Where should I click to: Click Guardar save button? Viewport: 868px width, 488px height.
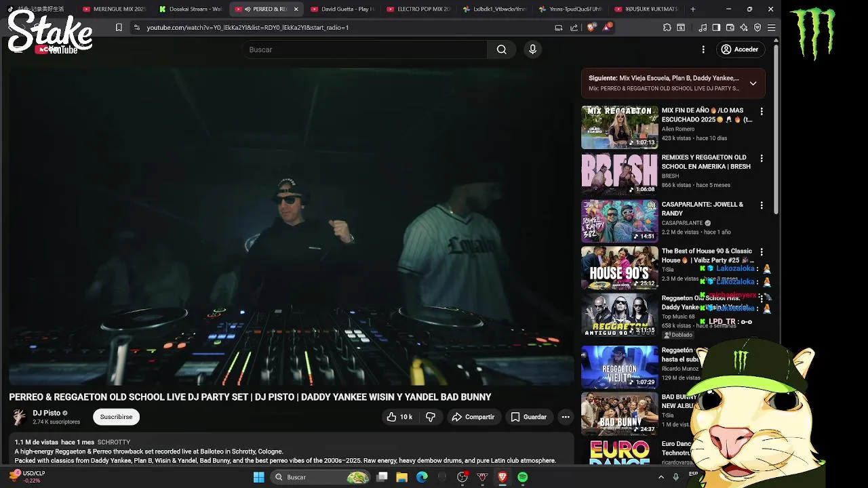click(528, 417)
